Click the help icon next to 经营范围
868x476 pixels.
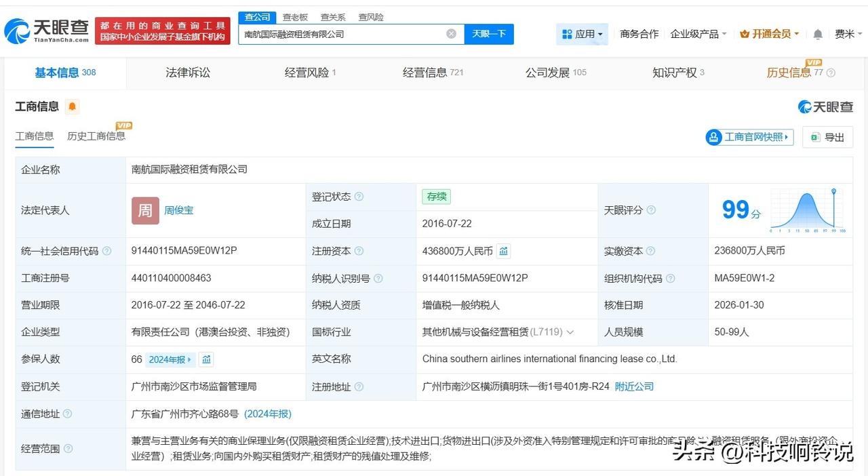click(x=68, y=449)
